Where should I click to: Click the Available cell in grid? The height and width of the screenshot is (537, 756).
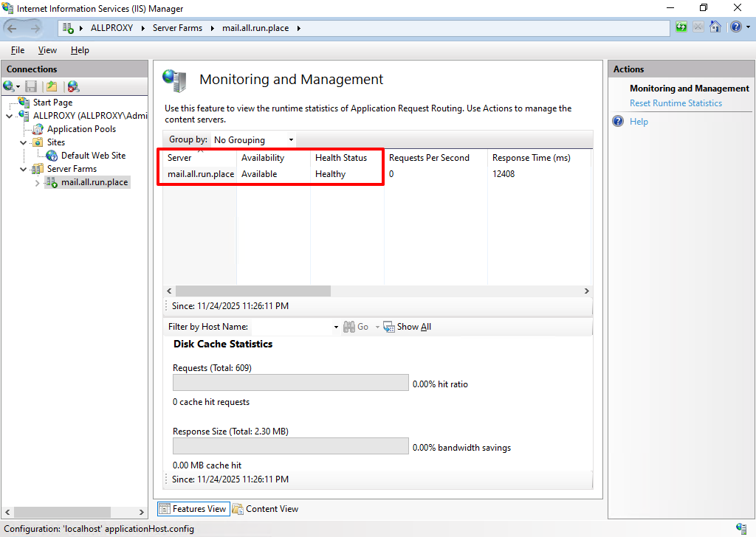coord(259,174)
